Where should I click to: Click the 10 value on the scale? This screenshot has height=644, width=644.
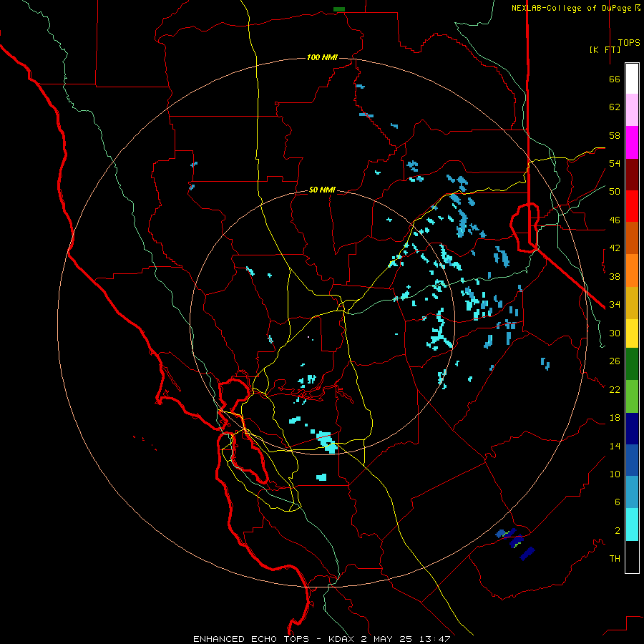(x=615, y=474)
